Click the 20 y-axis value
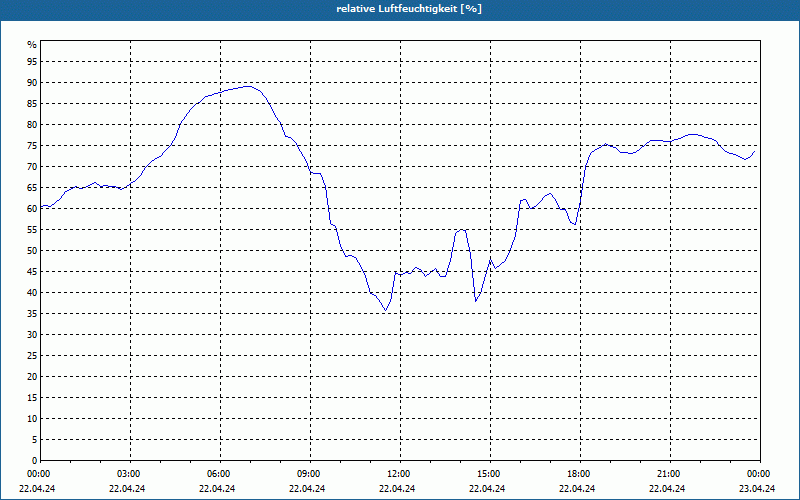800x500 pixels. tap(32, 377)
